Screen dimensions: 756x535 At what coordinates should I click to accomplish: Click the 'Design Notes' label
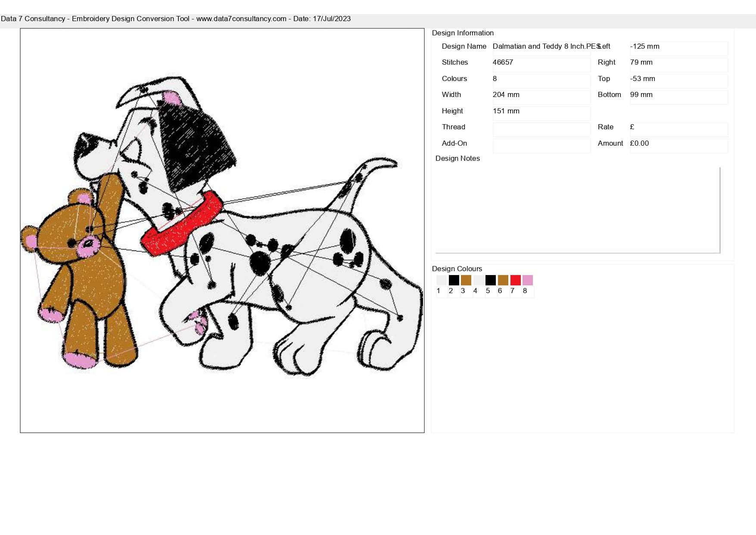coord(457,158)
